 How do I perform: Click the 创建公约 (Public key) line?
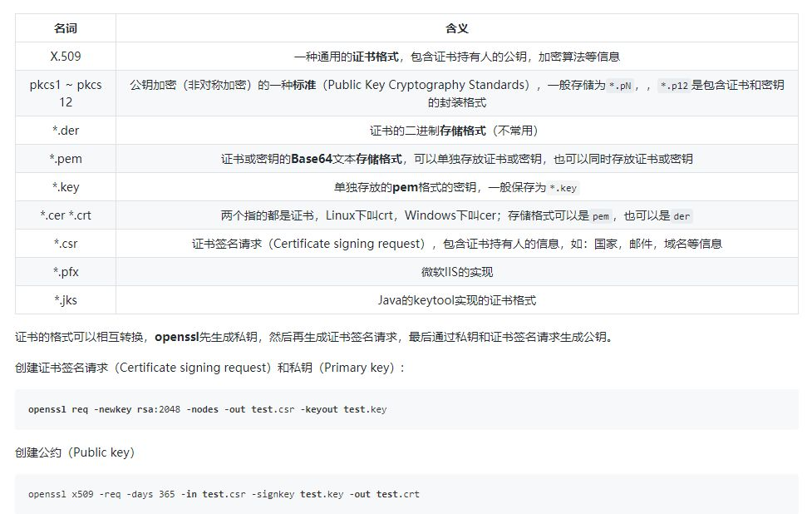tap(75, 452)
